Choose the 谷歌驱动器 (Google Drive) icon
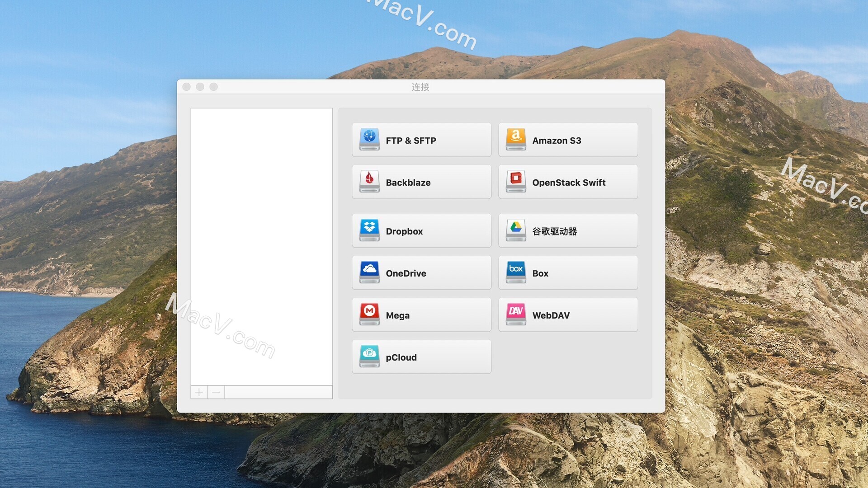 tap(515, 230)
